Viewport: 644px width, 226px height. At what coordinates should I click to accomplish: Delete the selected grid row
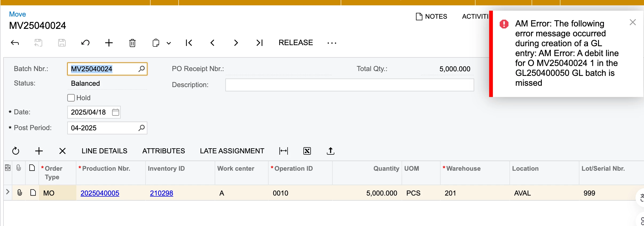62,151
